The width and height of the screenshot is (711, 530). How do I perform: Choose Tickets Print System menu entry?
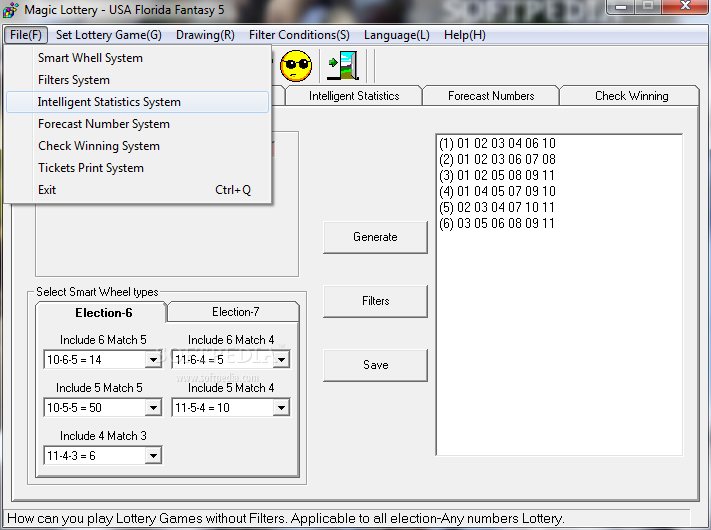point(138,168)
